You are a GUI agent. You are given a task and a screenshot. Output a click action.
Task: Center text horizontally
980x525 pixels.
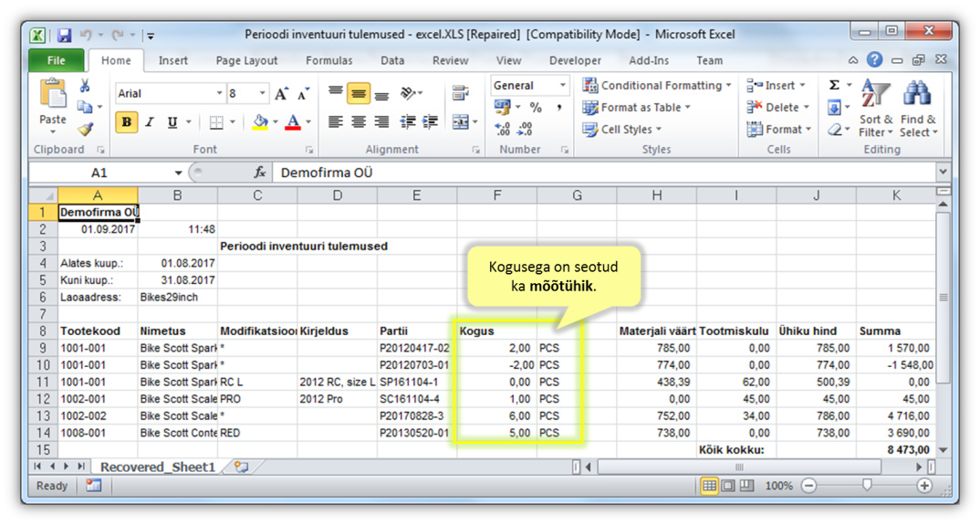[x=358, y=122]
